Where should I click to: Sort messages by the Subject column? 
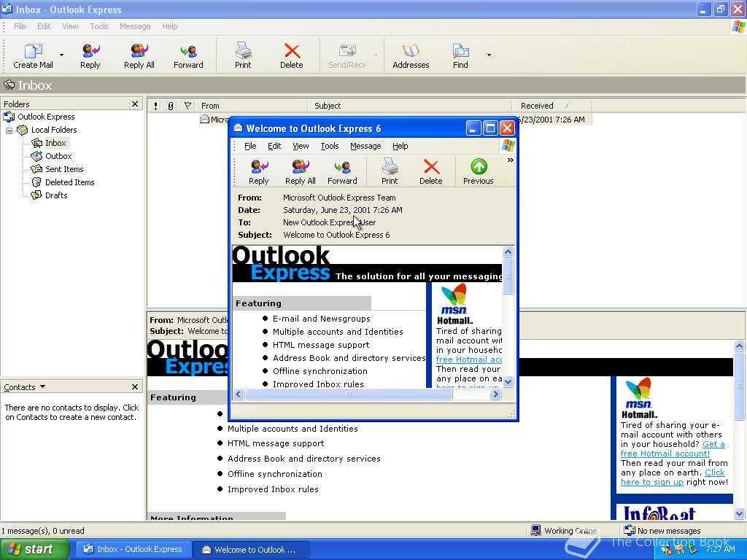(x=410, y=106)
